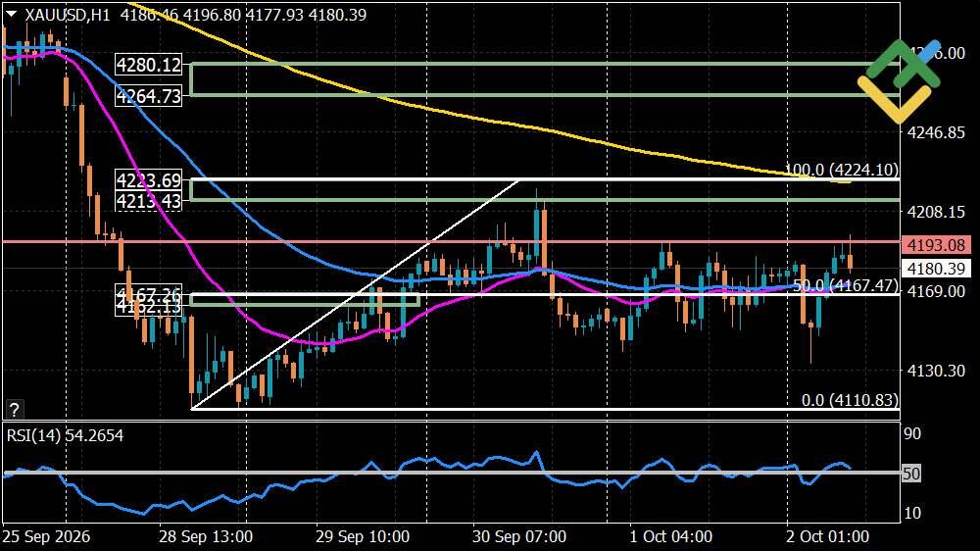This screenshot has height=551, width=980.
Task: Select the Fibonacci 50.0 (4167.47) label
Action: pyautogui.click(x=845, y=286)
